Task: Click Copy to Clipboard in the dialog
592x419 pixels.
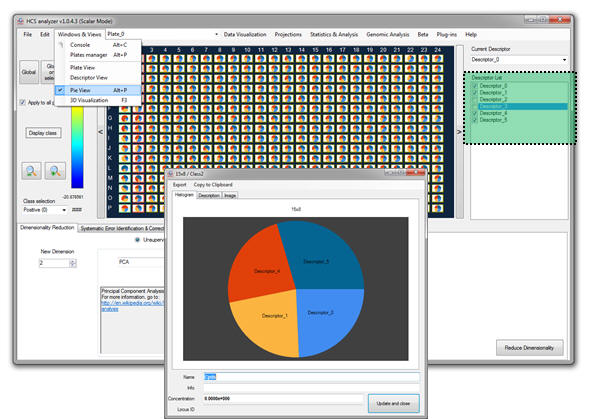Action: pos(213,185)
